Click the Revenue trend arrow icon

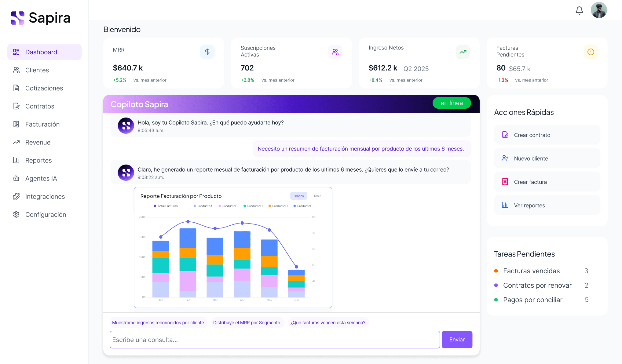coord(16,142)
